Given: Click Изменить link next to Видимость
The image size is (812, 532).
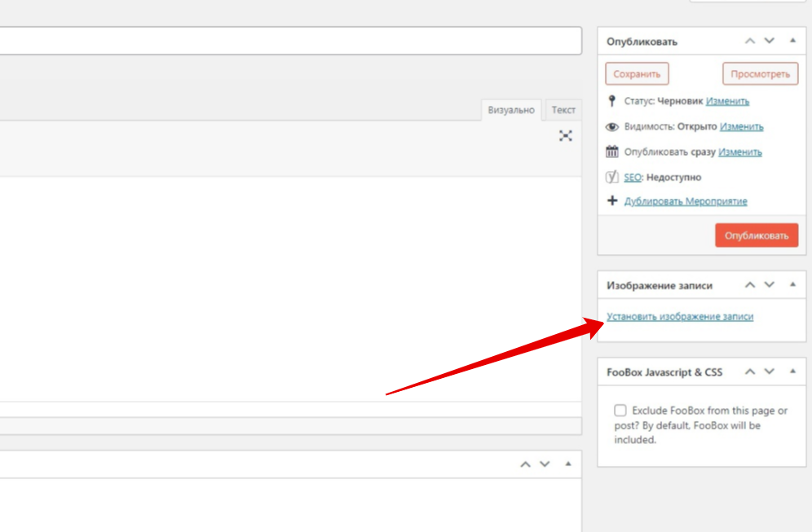Looking at the screenshot, I should point(742,126).
